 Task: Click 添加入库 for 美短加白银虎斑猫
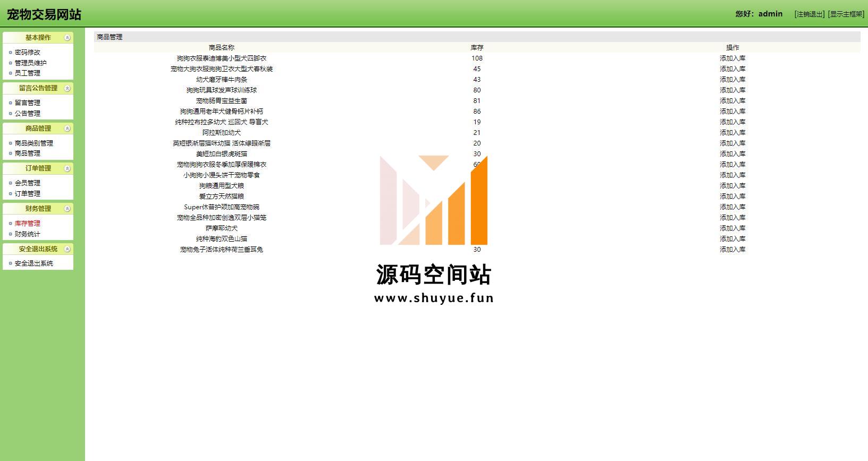tap(732, 154)
